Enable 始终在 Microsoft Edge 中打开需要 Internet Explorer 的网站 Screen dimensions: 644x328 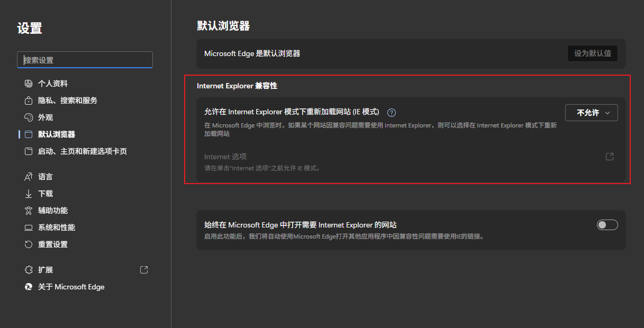(607, 224)
